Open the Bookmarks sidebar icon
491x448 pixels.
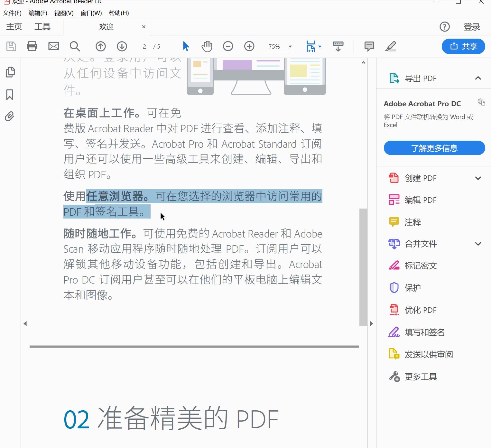click(x=10, y=95)
